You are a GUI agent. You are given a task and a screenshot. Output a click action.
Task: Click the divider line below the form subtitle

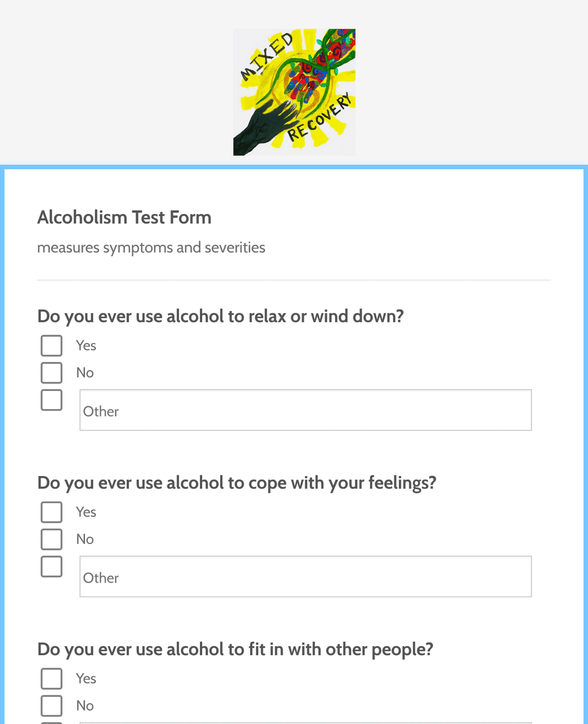(x=293, y=279)
